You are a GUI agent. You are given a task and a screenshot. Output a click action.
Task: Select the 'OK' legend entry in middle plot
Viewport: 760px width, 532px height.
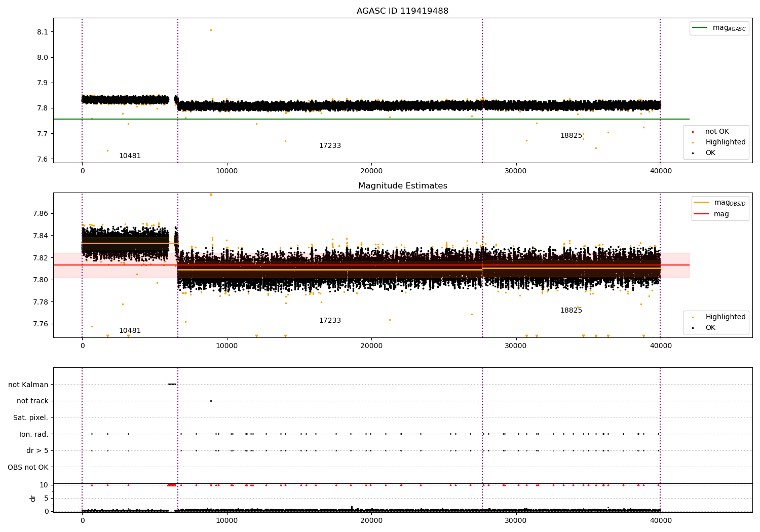(x=710, y=328)
